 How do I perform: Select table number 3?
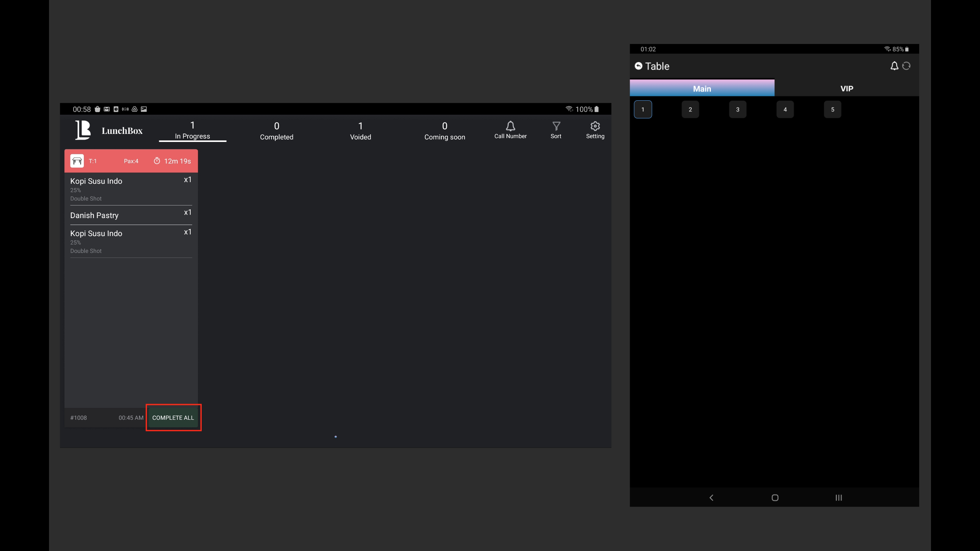737,109
